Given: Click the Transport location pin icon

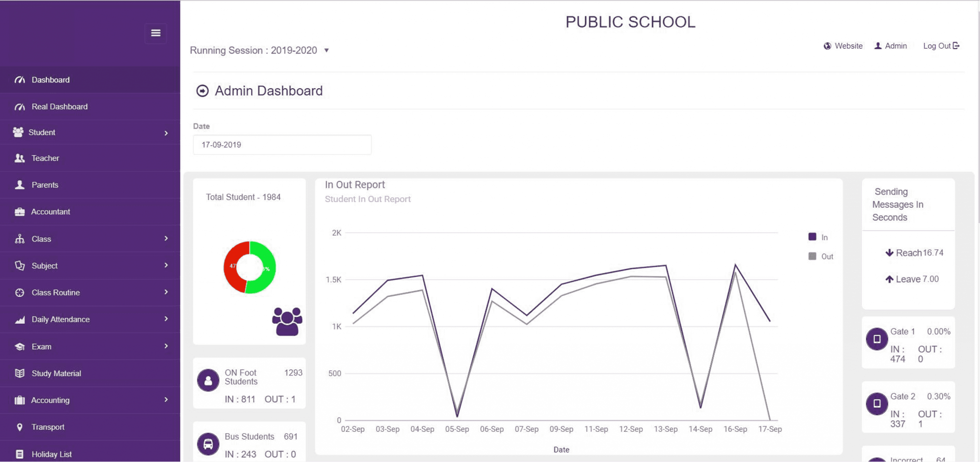Looking at the screenshot, I should tap(19, 427).
